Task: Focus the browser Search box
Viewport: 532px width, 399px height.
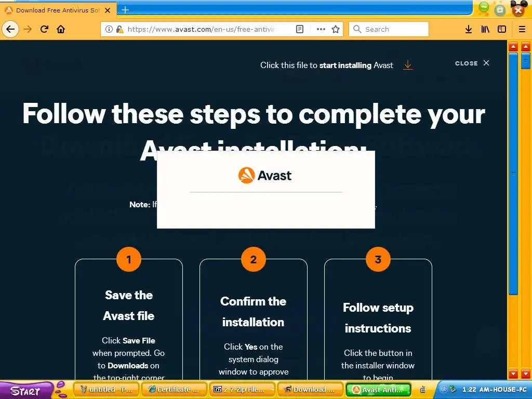Action: 389,29
